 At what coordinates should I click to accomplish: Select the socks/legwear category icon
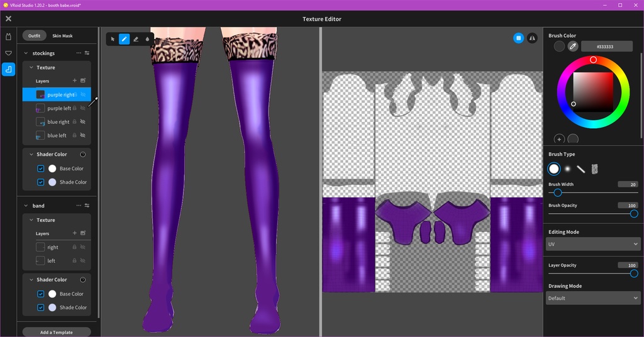[8, 69]
